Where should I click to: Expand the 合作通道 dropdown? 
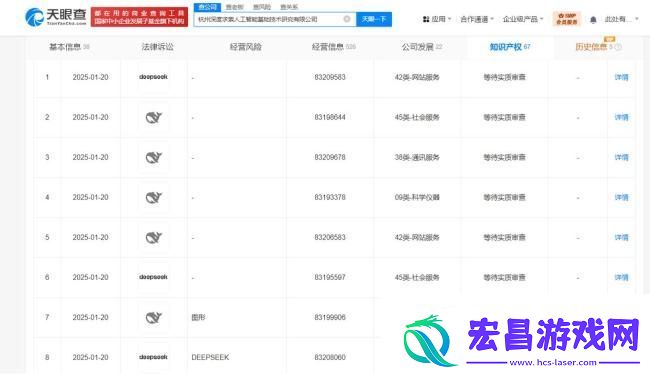pyautogui.click(x=477, y=19)
